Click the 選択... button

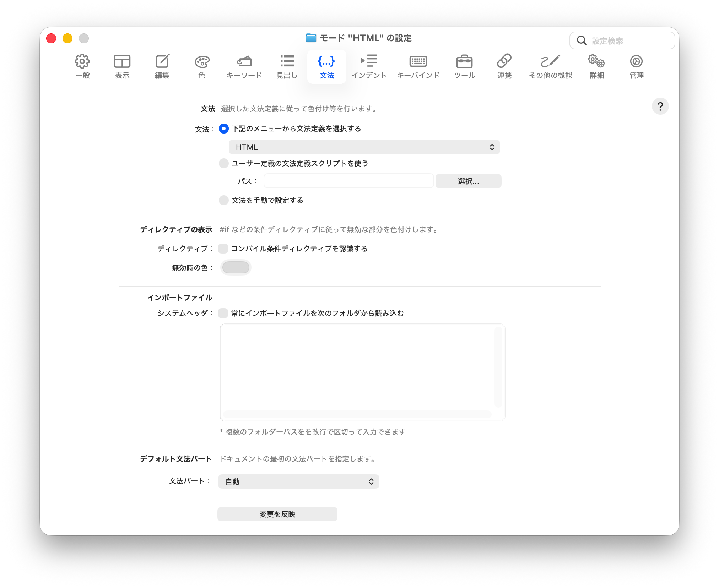point(468,181)
